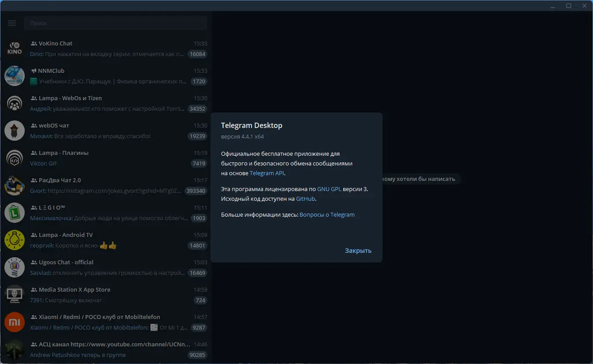Screen dimensions: 593x364
Task: Click the orange Xiaomi Mi logo avatar
Action: coord(15,322)
